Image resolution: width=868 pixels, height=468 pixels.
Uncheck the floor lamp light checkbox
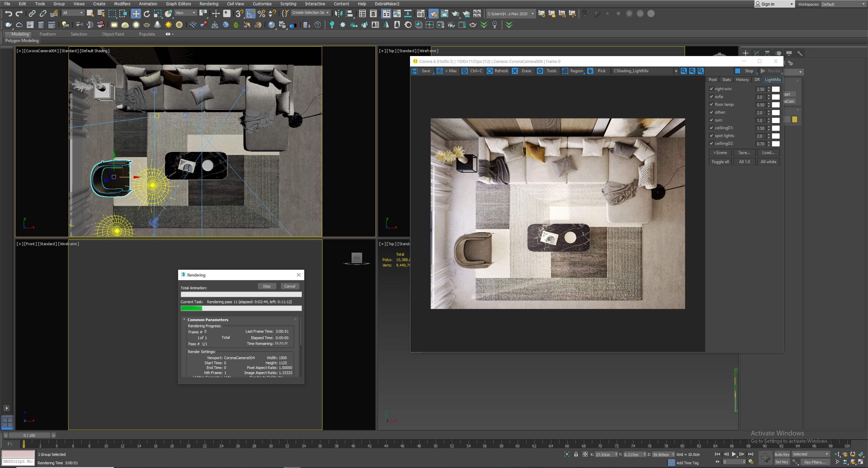(x=711, y=104)
